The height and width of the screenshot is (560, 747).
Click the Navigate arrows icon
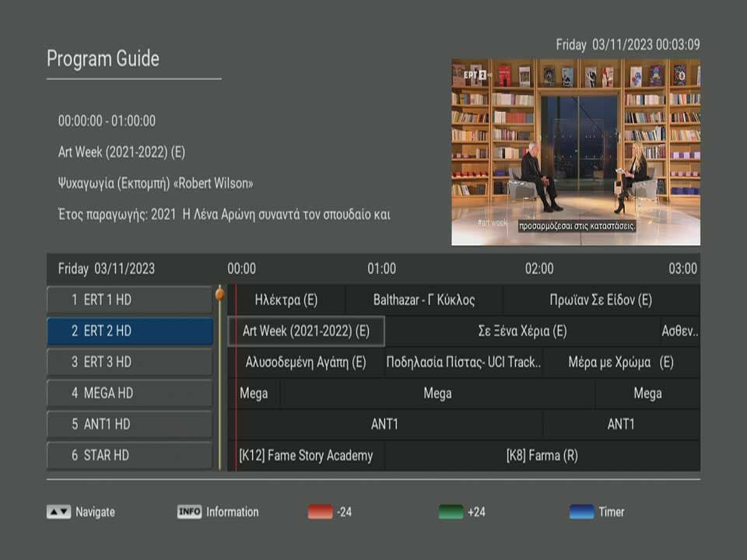58,512
